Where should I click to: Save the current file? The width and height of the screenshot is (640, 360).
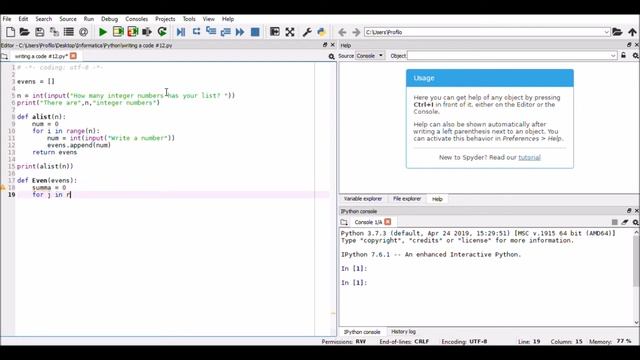point(39,32)
